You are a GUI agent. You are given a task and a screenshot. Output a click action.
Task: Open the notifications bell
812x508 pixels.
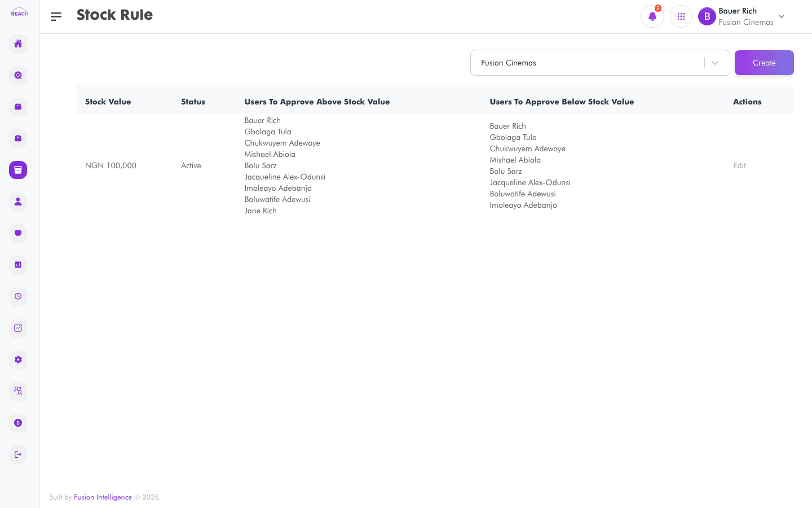[x=652, y=16]
